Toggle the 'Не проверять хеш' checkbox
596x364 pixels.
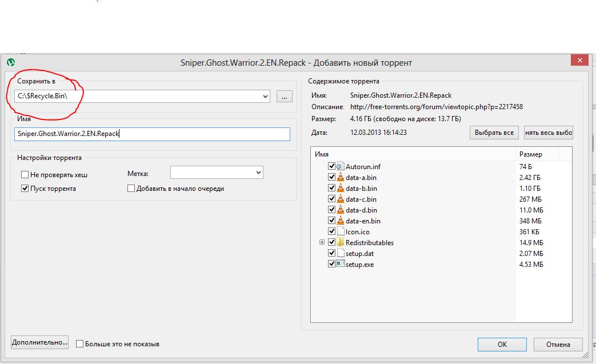coord(25,175)
